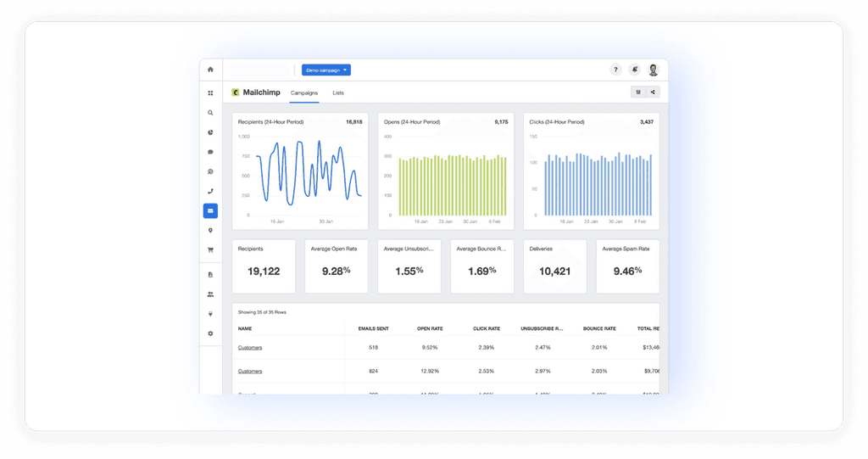Open the users group sidebar icon
This screenshot has width=868, height=459.
tap(210, 294)
